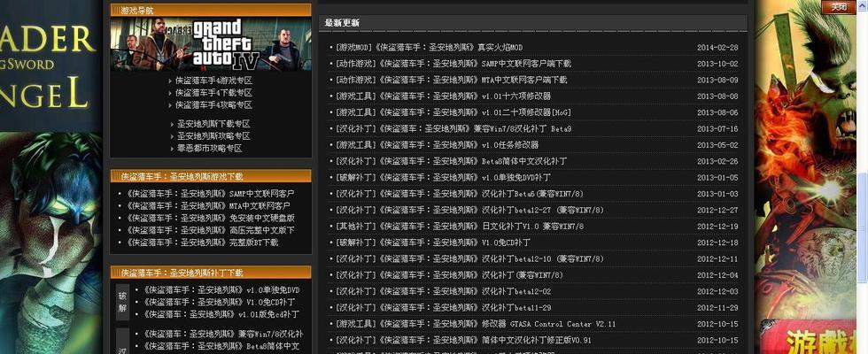Open 汉化补丁Beta6(兼容WIN7/8) entry

click(x=459, y=194)
